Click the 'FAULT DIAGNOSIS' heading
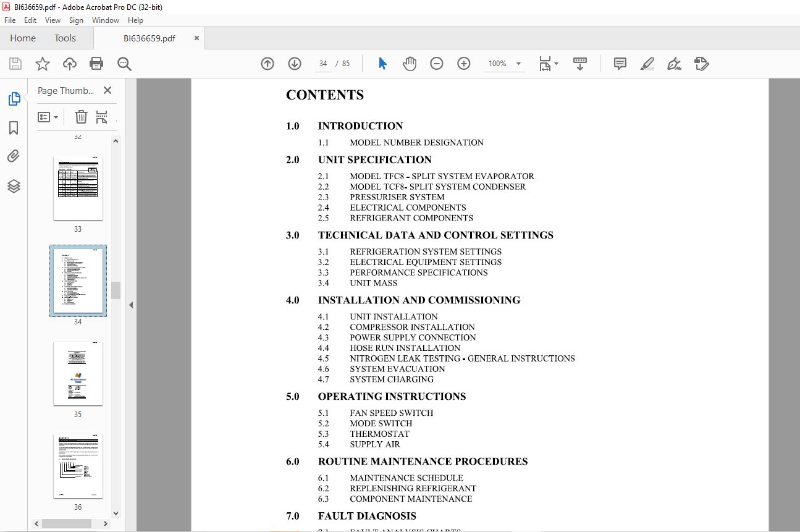This screenshot has width=800, height=532. click(x=367, y=516)
